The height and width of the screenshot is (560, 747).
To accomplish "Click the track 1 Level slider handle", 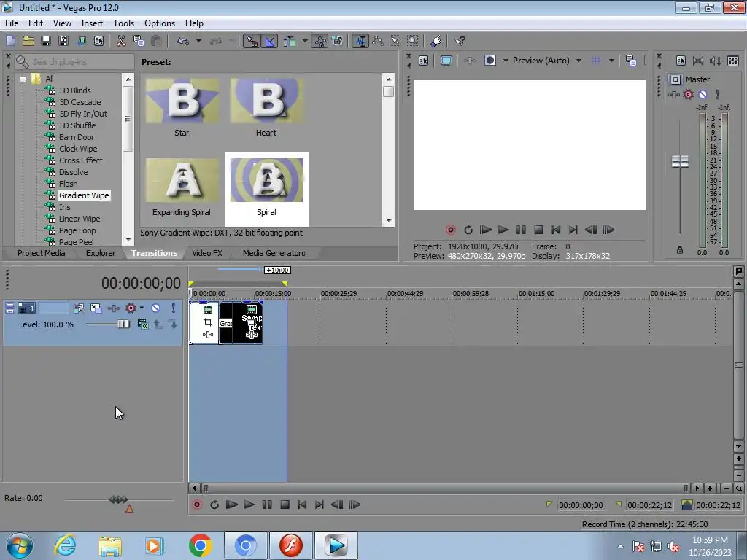I will 123,324.
